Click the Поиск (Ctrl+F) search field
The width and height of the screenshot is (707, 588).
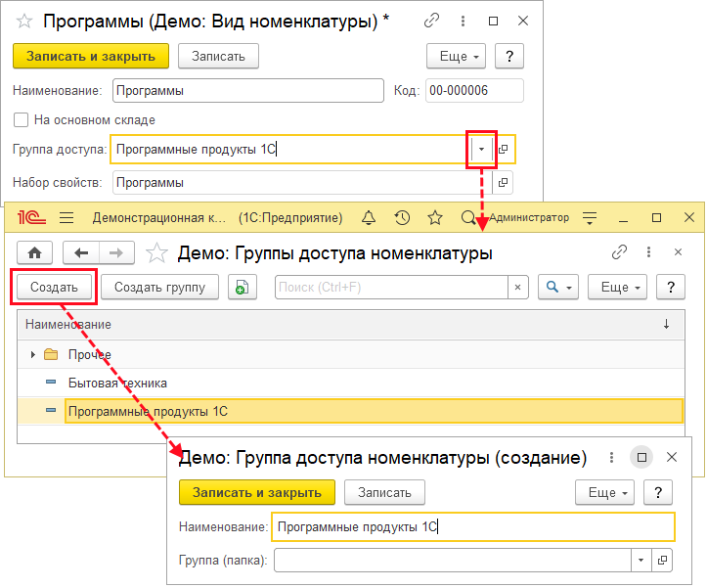[391, 287]
